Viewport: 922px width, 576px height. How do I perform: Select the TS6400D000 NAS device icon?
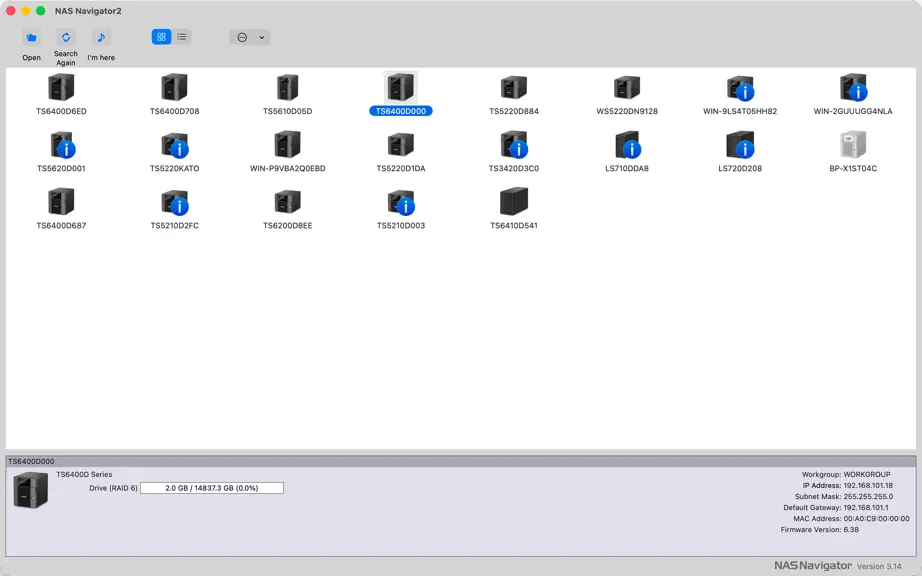coord(400,88)
